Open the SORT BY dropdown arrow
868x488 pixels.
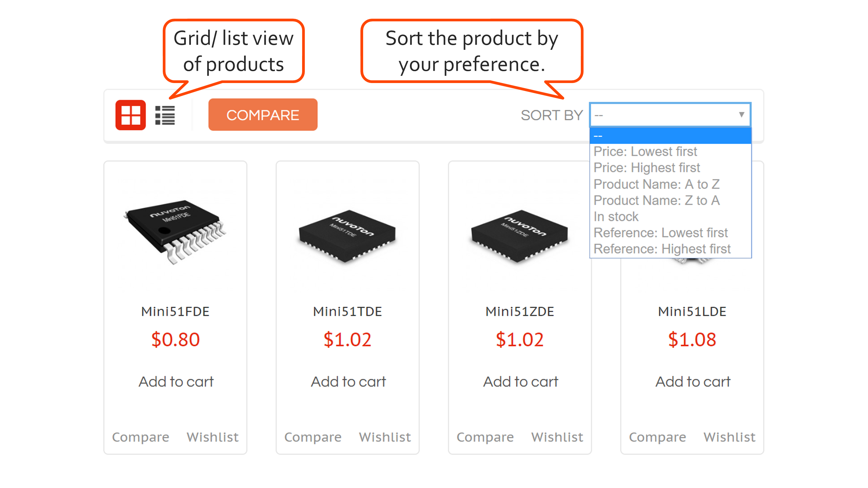pyautogui.click(x=742, y=115)
